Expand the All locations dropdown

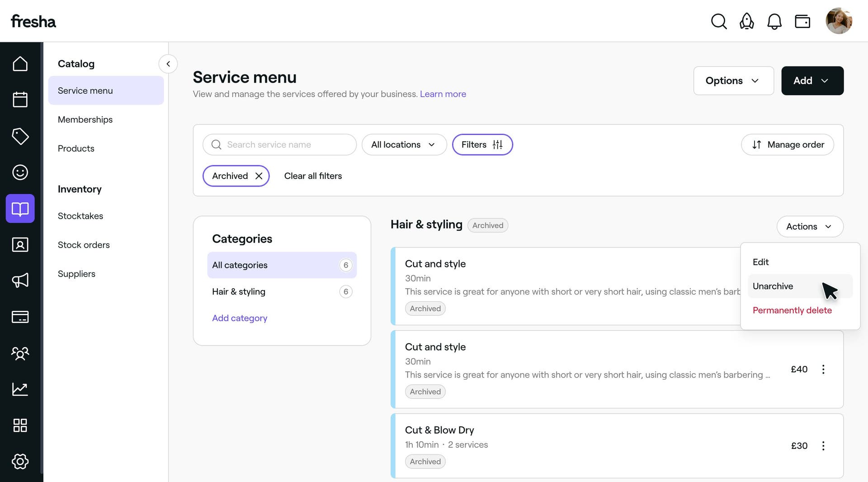tap(404, 145)
